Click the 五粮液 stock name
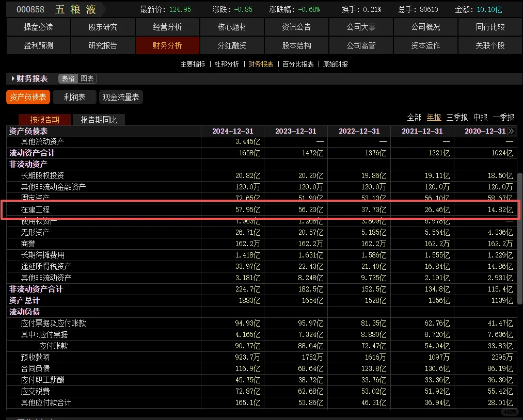The image size is (523, 420). tap(76, 9)
